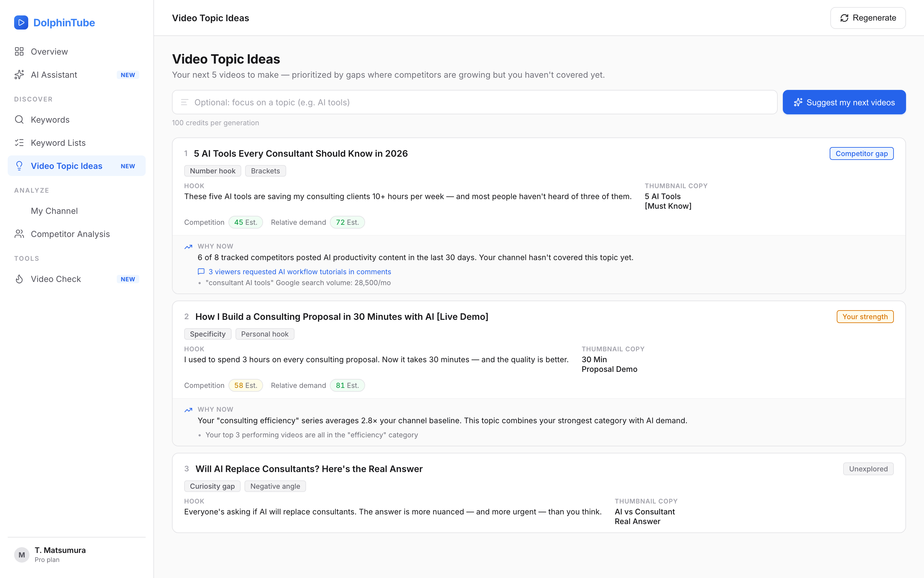Click the 45 Est. competition pill
This screenshot has width=924, height=578.
(x=245, y=222)
